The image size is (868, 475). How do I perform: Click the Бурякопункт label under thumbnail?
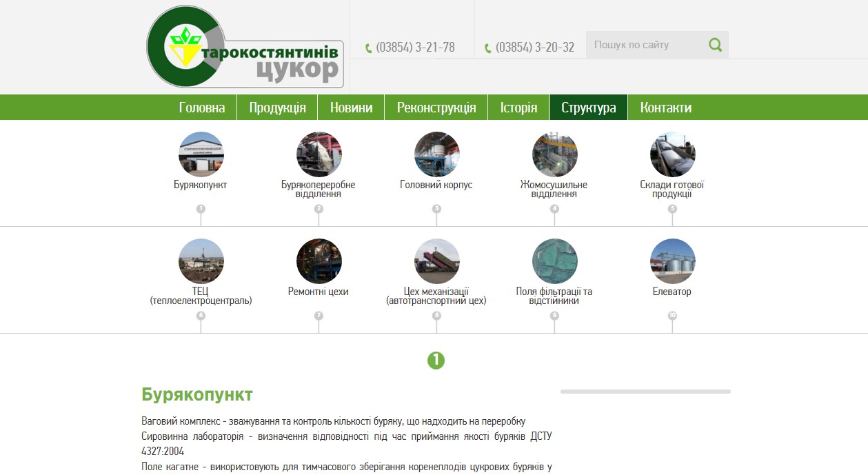click(201, 185)
